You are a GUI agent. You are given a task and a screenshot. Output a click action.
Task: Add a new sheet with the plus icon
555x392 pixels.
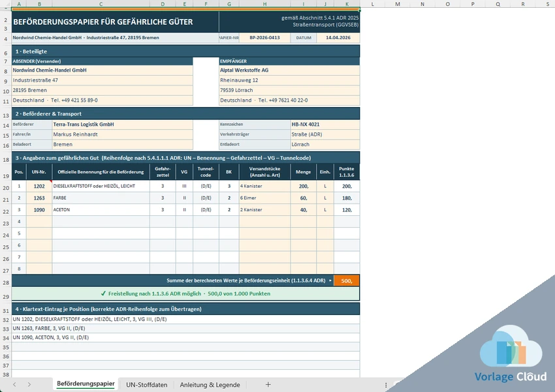coord(268,385)
